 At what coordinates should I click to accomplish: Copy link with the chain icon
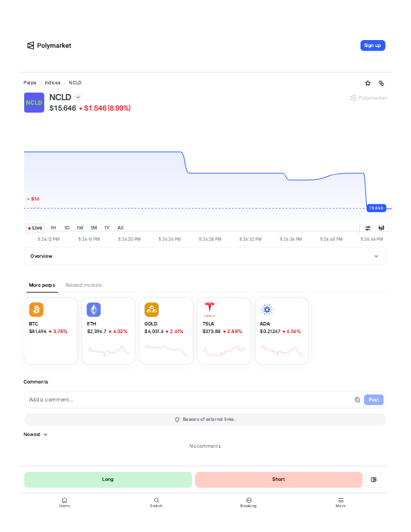pos(381,83)
